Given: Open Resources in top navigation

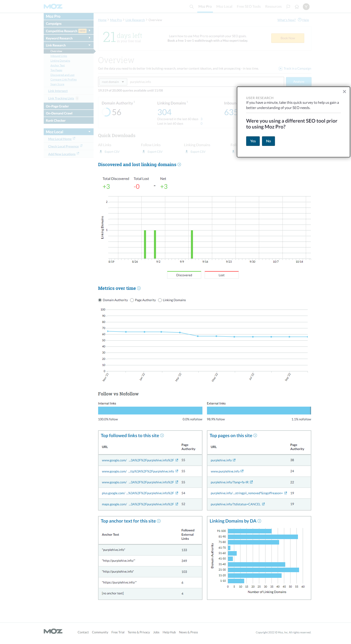Looking at the screenshot, I should click(x=273, y=7).
